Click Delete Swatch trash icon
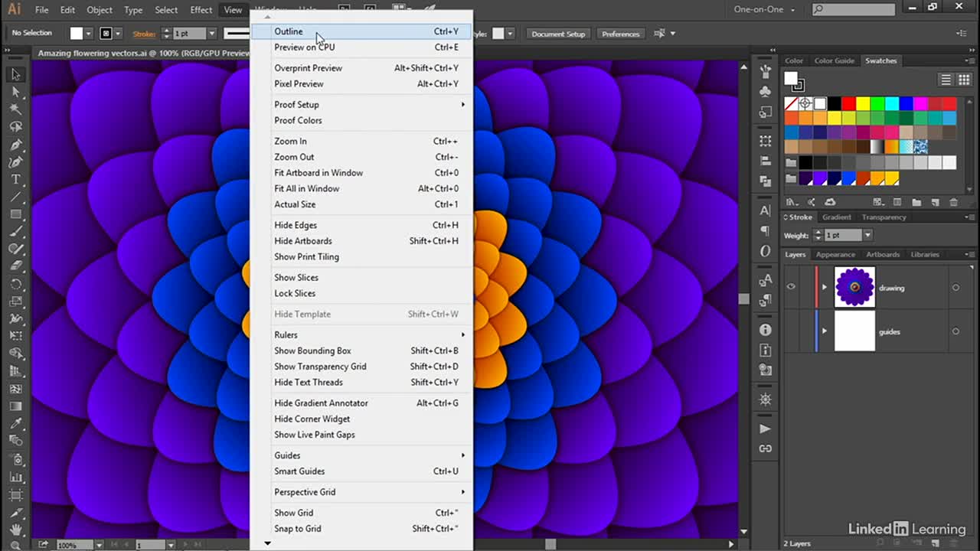 [953, 202]
